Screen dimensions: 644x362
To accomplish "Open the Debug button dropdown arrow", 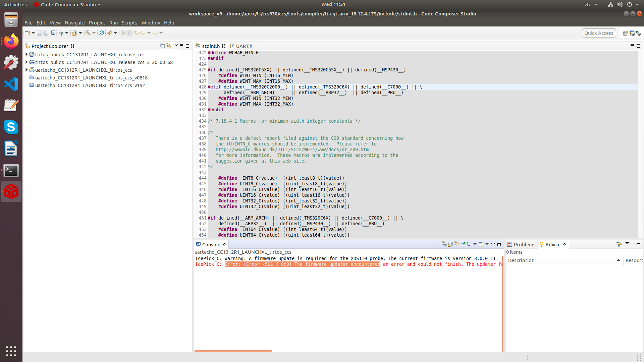I will click(66, 33).
